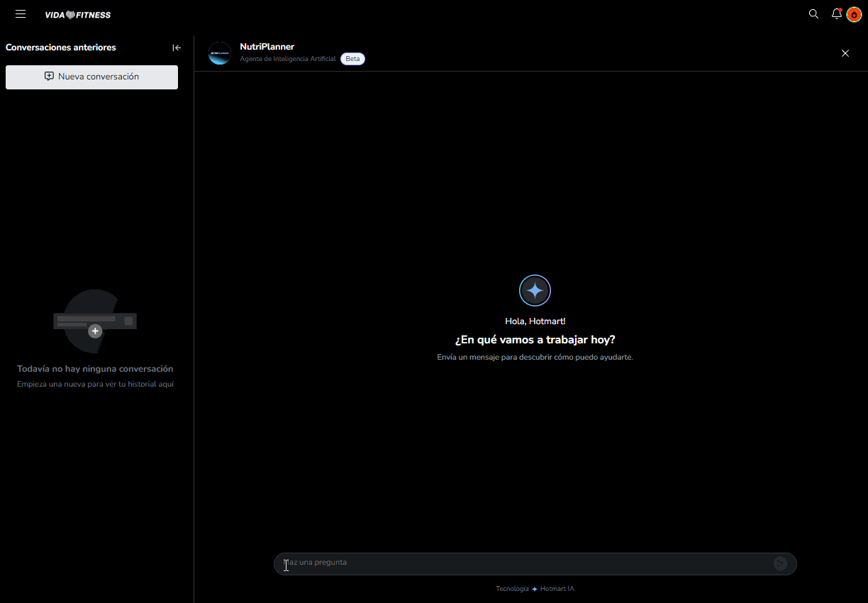The image size is (868, 603).
Task: Click the 'Todavía no hay ninguna conversación' text
Action: point(95,369)
